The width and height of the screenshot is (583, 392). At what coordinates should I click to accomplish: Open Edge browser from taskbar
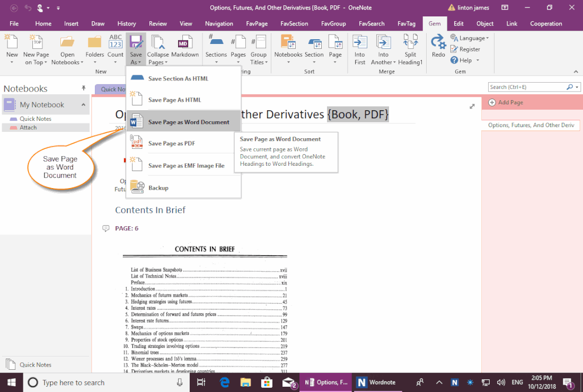coord(224,382)
